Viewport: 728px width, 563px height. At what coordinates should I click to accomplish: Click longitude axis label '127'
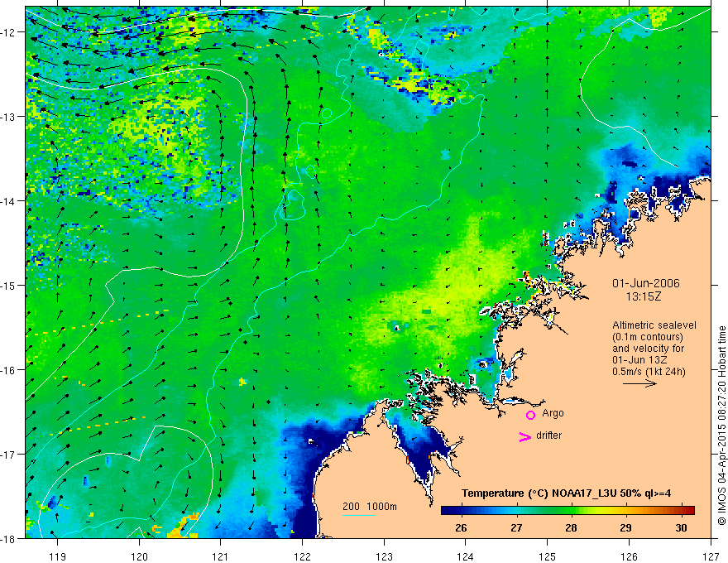(x=711, y=556)
